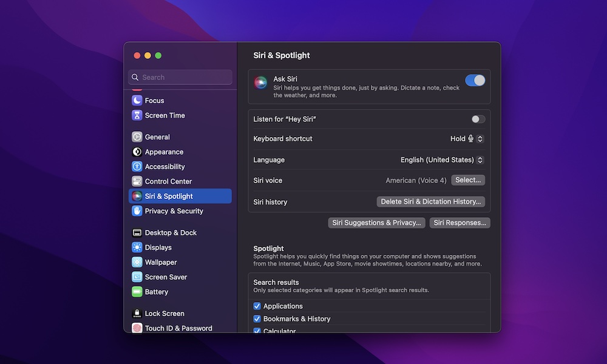Click the Battery icon in sidebar
The width and height of the screenshot is (607, 364).
(137, 292)
